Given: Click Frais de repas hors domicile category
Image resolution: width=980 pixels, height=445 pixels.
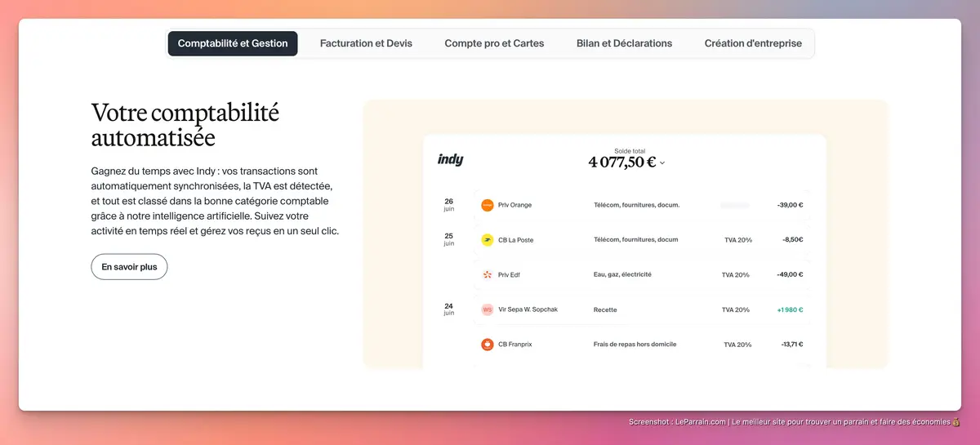Looking at the screenshot, I should click(x=635, y=345).
